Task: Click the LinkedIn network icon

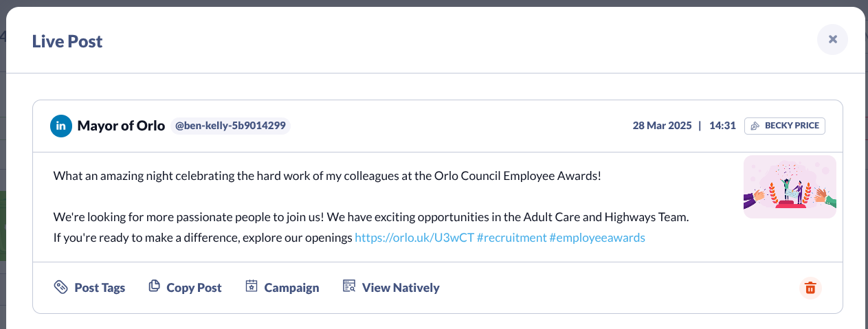Action: click(61, 126)
